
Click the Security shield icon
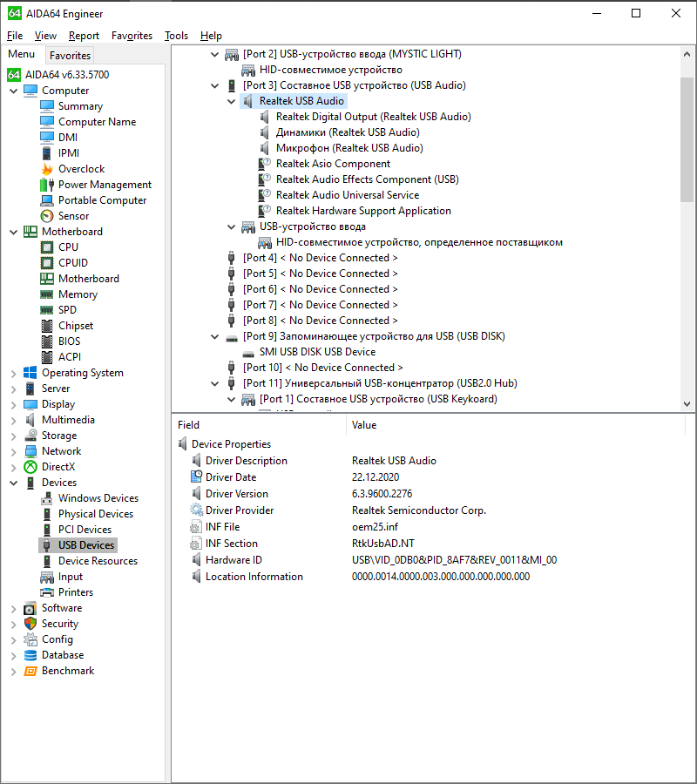point(30,624)
